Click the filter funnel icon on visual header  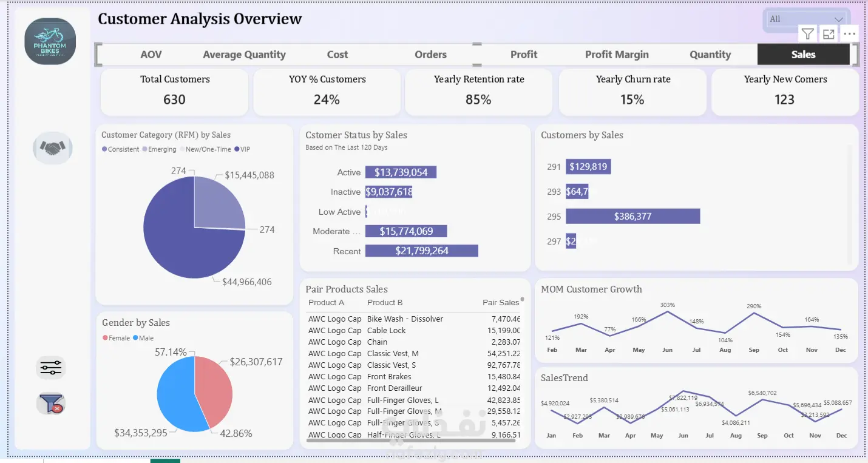(807, 34)
